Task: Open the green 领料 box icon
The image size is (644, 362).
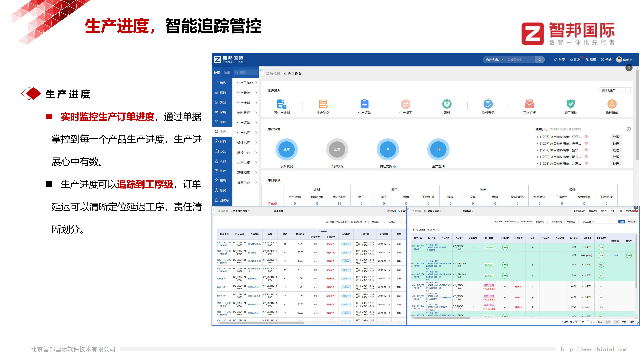Action: tap(447, 104)
